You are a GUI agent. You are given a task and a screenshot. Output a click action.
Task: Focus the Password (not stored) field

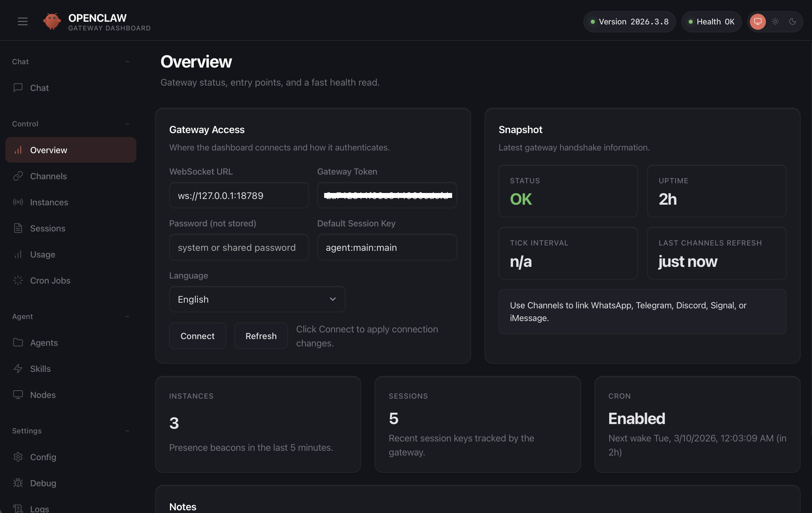pyautogui.click(x=239, y=247)
